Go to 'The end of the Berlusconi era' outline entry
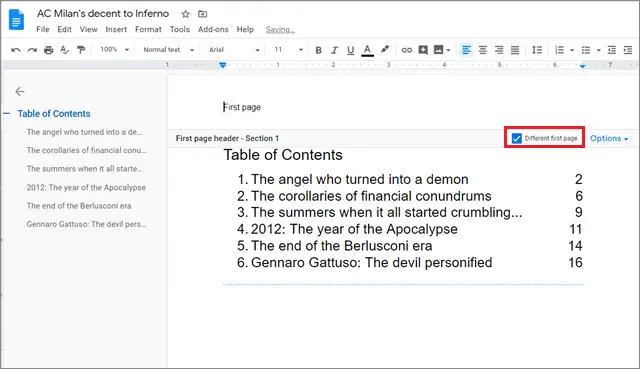This screenshot has width=640, height=369. point(79,206)
